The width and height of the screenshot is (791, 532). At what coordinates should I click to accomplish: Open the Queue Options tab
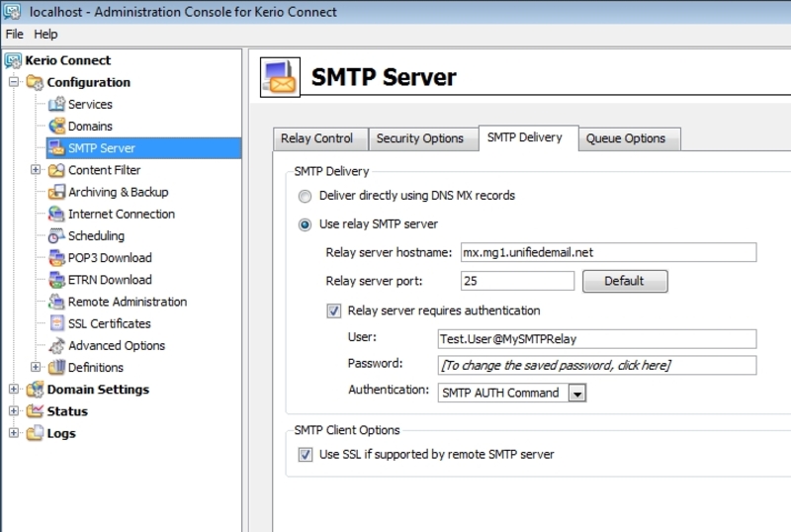click(625, 138)
